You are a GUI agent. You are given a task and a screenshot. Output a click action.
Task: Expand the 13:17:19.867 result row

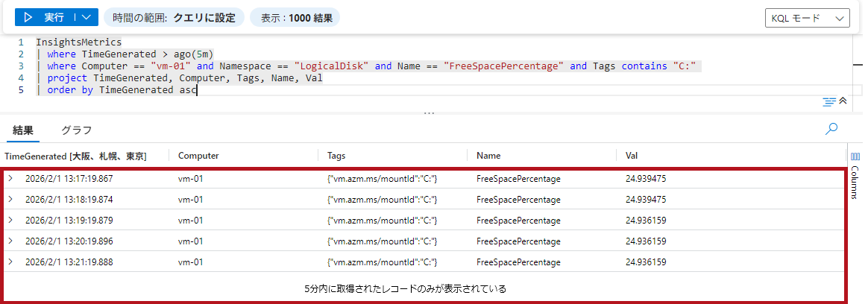pyautogui.click(x=10, y=179)
